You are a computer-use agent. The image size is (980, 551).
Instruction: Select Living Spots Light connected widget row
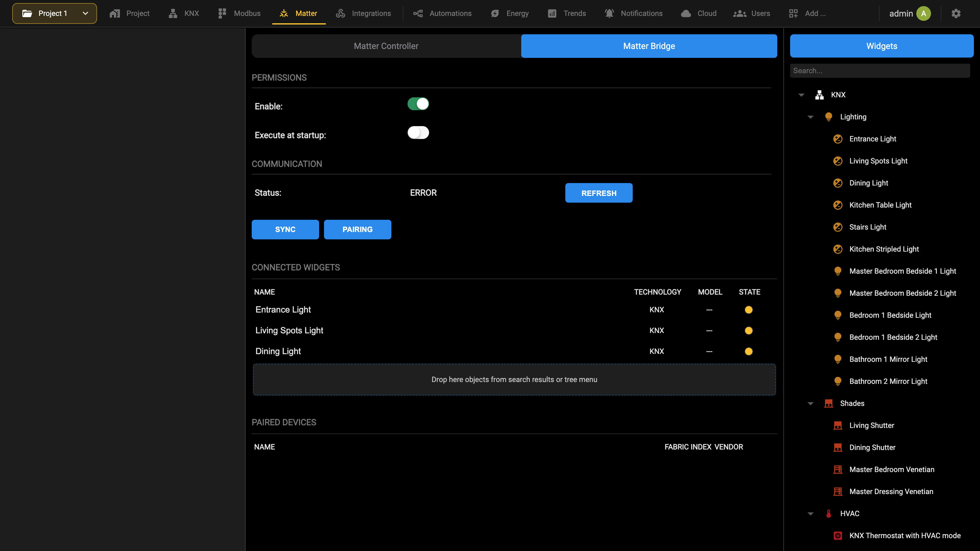coord(514,331)
